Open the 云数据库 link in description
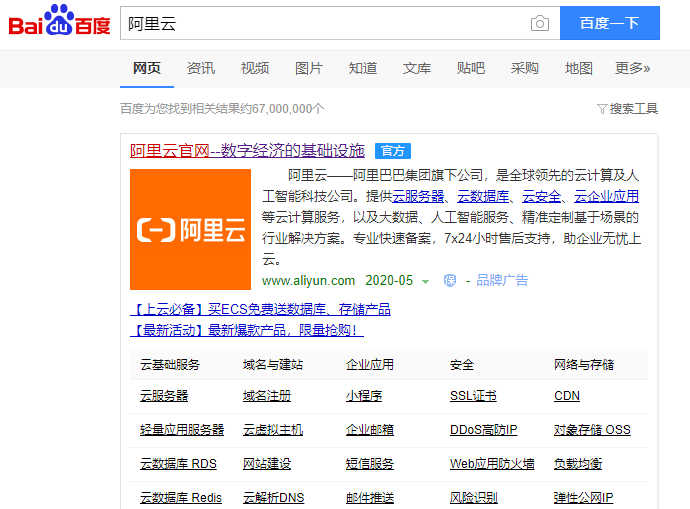The image size is (690, 509). [483, 196]
